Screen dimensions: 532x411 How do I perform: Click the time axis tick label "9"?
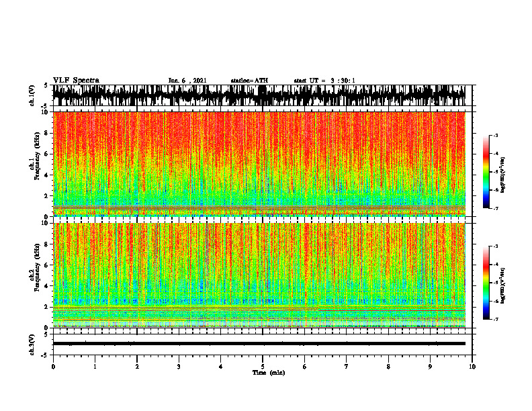pos(430,367)
